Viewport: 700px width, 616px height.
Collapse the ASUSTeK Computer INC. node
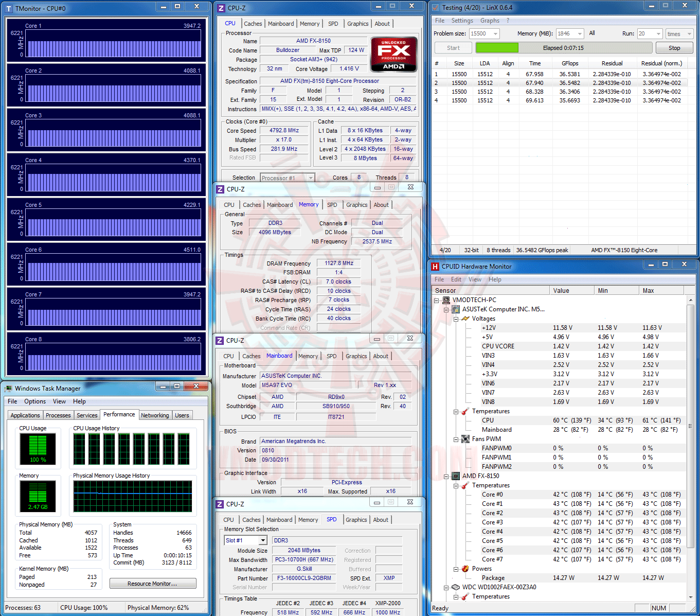click(x=446, y=310)
